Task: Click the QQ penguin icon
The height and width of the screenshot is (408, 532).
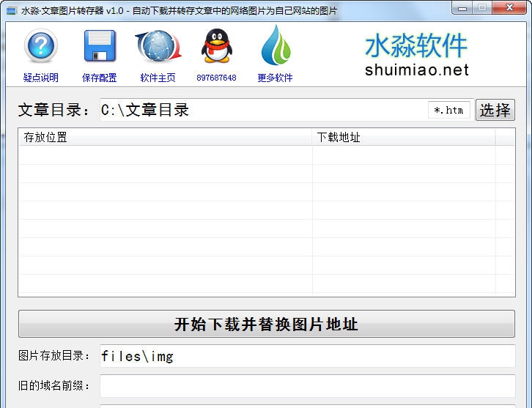Action: (x=216, y=46)
